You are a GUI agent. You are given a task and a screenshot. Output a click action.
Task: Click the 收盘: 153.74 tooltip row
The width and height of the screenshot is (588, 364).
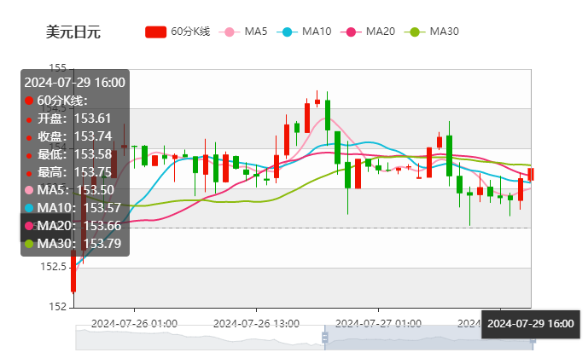(x=68, y=136)
